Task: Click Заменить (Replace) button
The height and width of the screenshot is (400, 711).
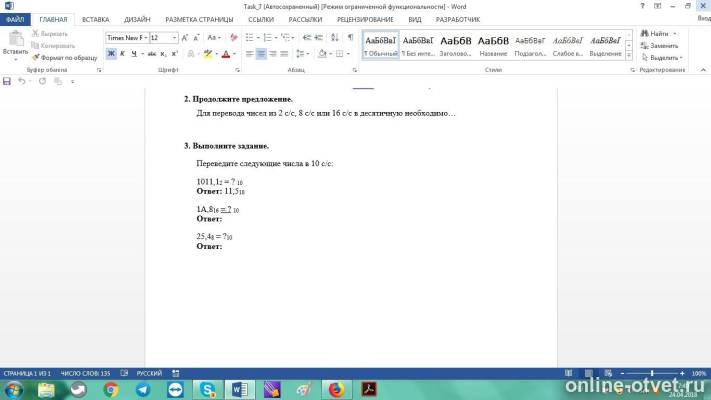Action: [660, 45]
